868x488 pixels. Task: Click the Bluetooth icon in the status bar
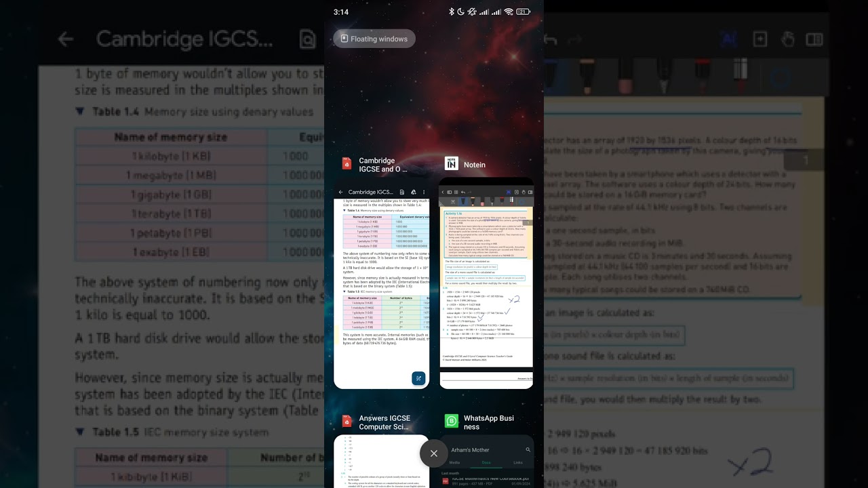(x=452, y=12)
